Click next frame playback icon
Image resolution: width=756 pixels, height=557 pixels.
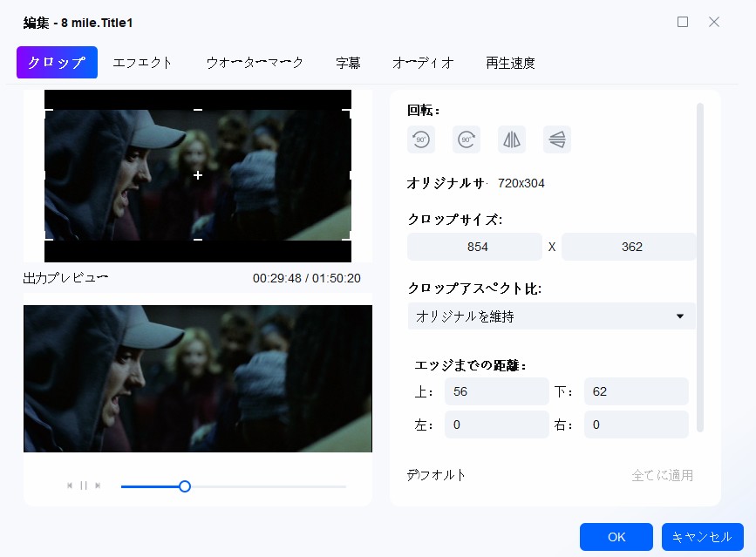click(x=98, y=486)
